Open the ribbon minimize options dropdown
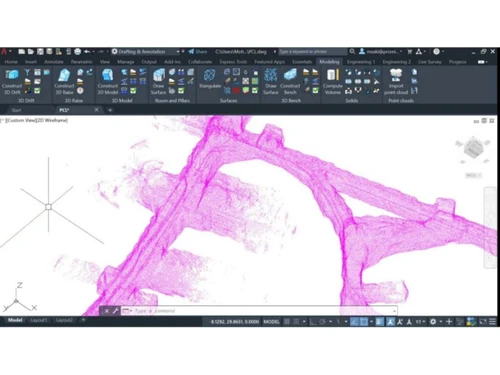This screenshot has height=375, width=500. click(x=482, y=62)
